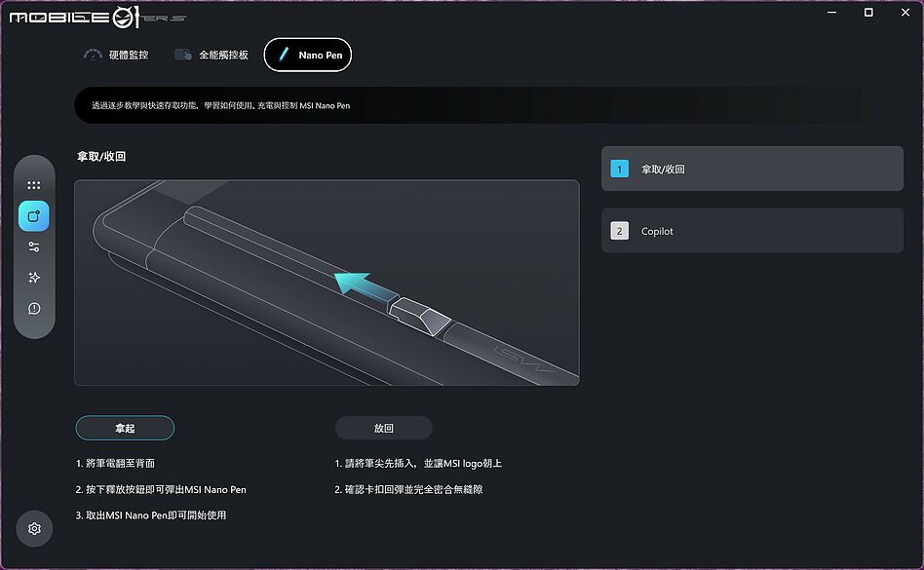The image size is (924, 570).
Task: Open the sliders settings icon in sidebar
Action: click(34, 247)
